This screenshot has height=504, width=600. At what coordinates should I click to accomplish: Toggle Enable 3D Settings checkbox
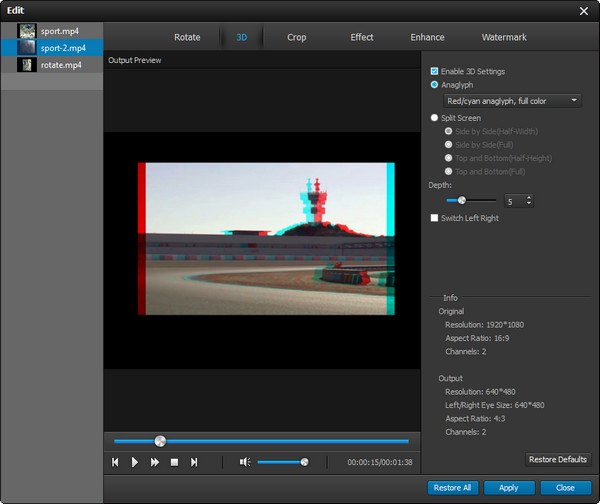[434, 71]
